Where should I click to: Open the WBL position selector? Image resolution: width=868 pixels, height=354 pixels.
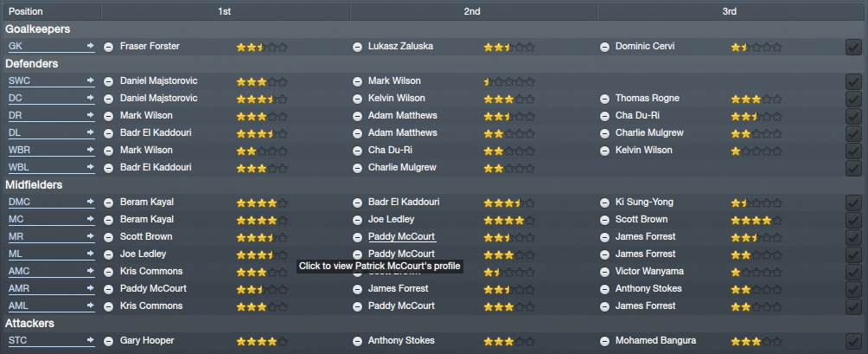pyautogui.click(x=51, y=167)
